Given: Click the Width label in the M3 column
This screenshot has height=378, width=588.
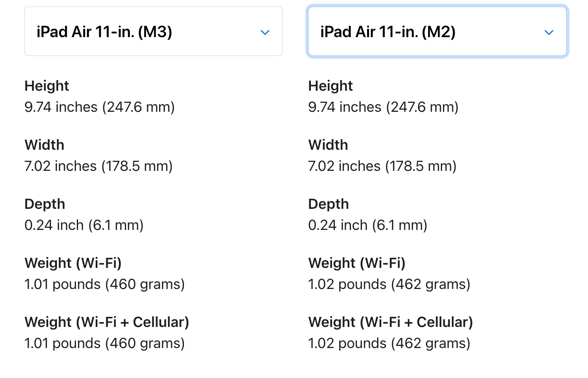Looking at the screenshot, I should [x=44, y=145].
